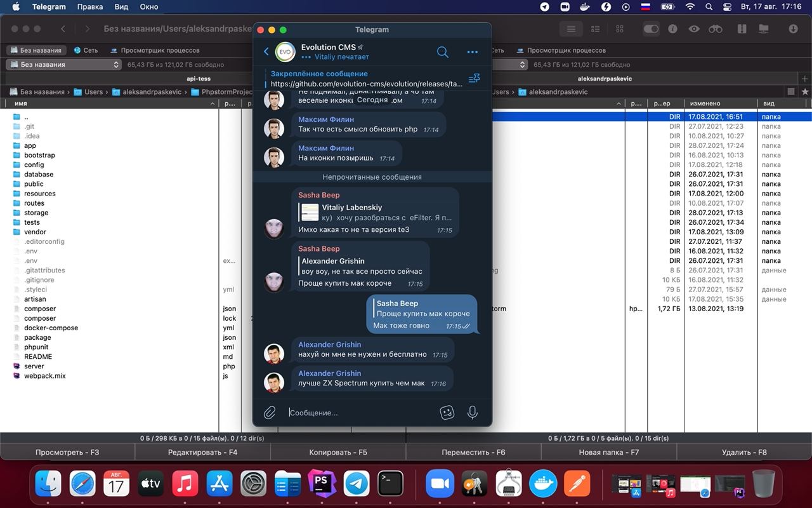Navigate back in file manager

63,29
